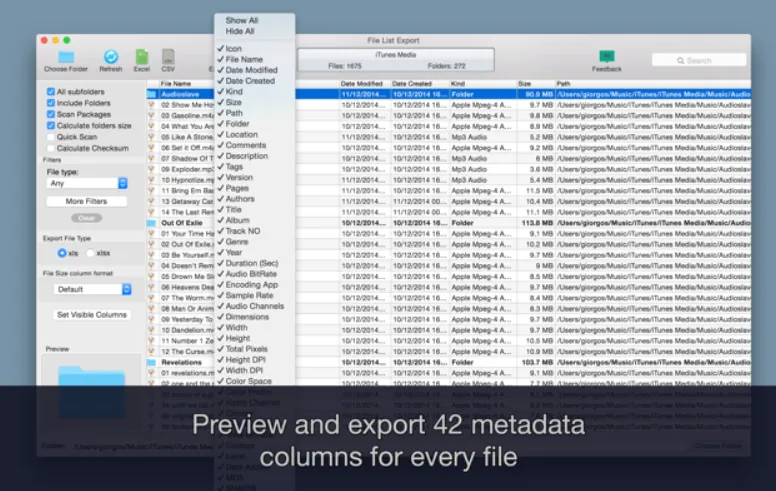Toggle Icon column in the menu

255,49
